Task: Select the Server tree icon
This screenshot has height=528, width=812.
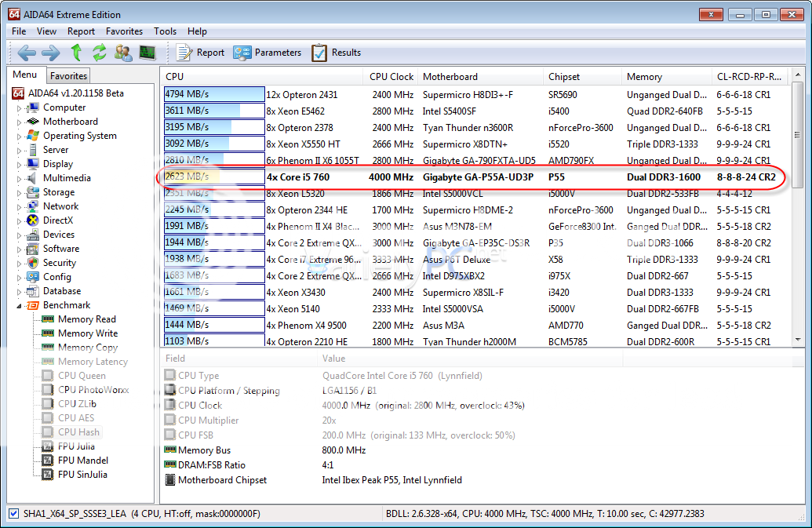Action: pos(33,150)
